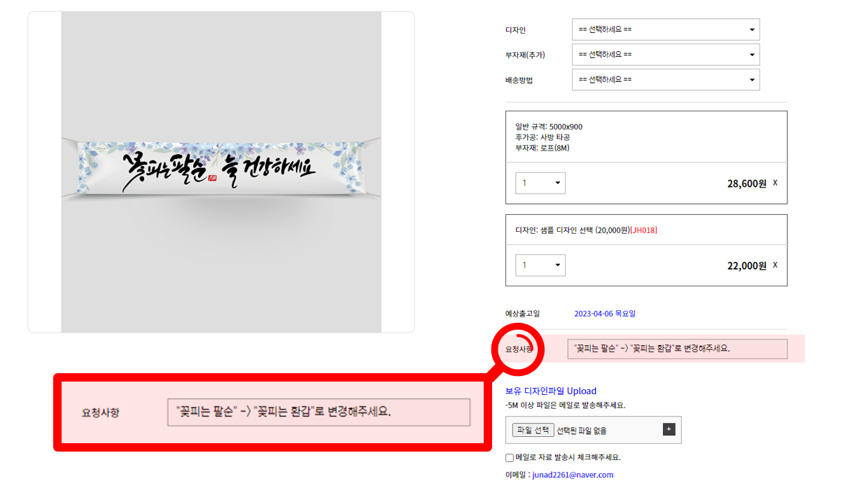
Task: Click the plus icon beside file selection
Action: click(x=668, y=429)
